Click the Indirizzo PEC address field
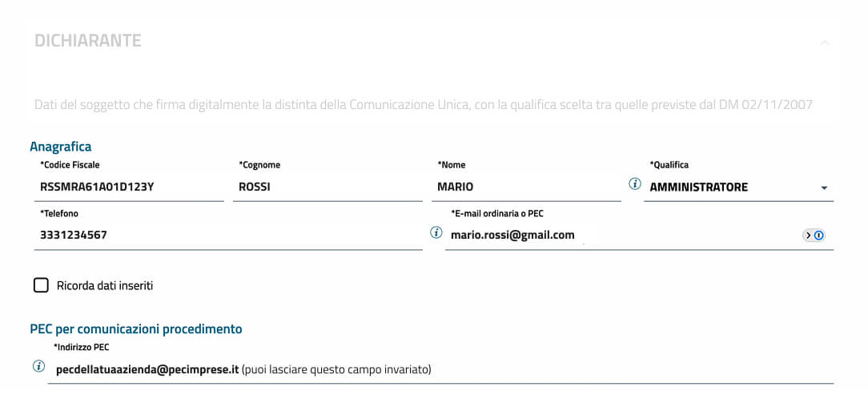Screen dimensions: 868x407 440,370
